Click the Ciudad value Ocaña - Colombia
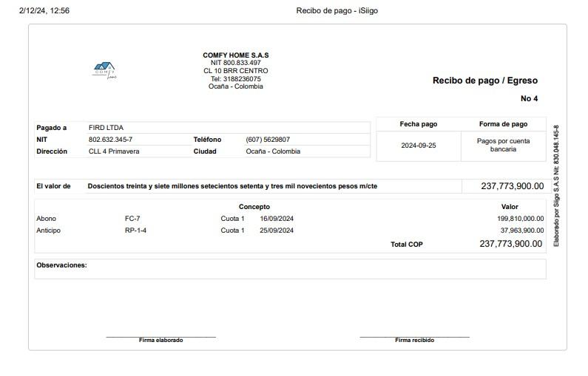Image resolution: width=588 pixels, height=376 pixels. point(273,151)
